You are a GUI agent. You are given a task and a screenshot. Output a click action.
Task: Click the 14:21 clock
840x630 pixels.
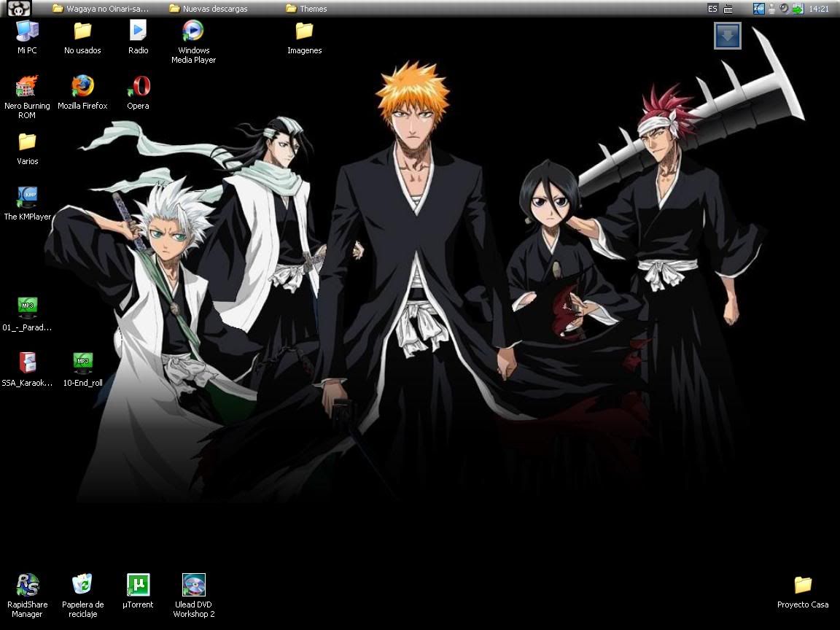819,9
